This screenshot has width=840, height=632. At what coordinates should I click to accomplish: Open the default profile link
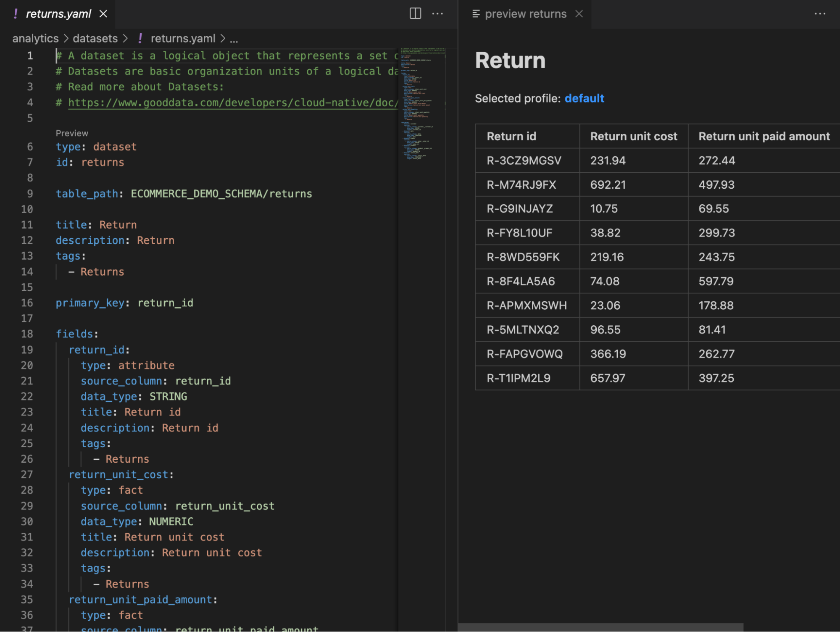pos(585,98)
